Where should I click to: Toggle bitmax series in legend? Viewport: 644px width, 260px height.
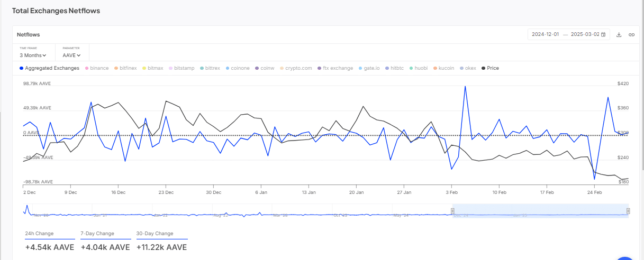(x=153, y=68)
